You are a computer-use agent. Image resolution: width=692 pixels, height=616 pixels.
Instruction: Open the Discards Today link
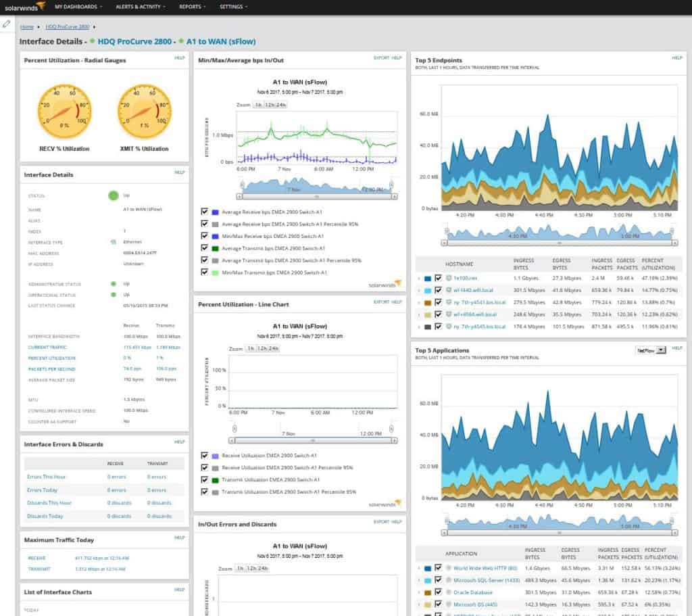[x=45, y=516]
